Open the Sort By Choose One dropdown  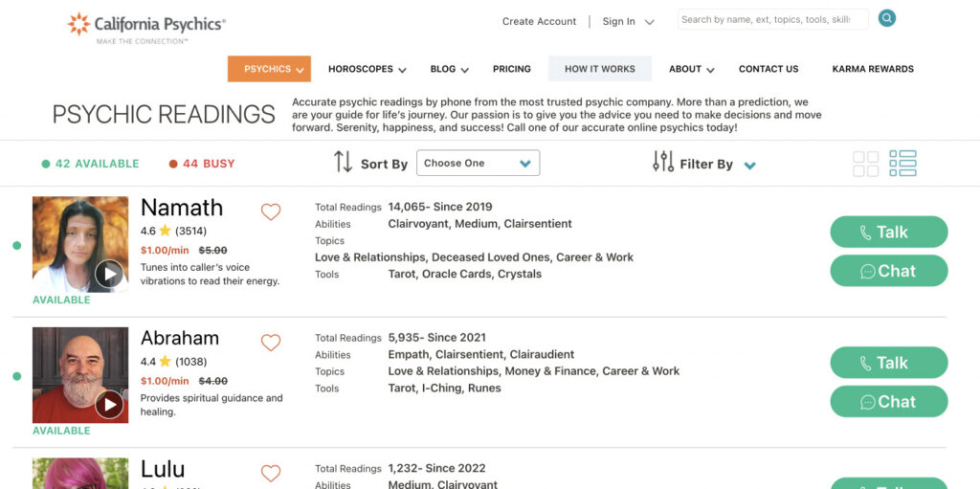(479, 163)
